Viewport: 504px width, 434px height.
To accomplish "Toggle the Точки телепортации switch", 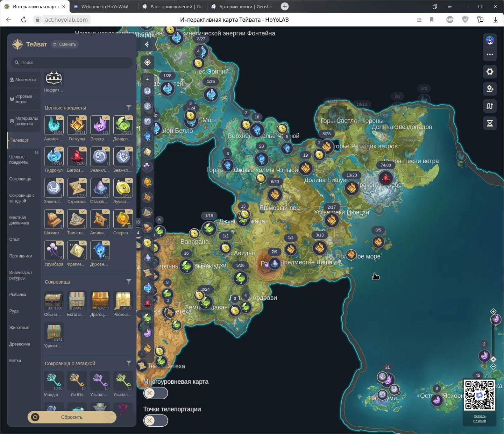I will point(156,421).
